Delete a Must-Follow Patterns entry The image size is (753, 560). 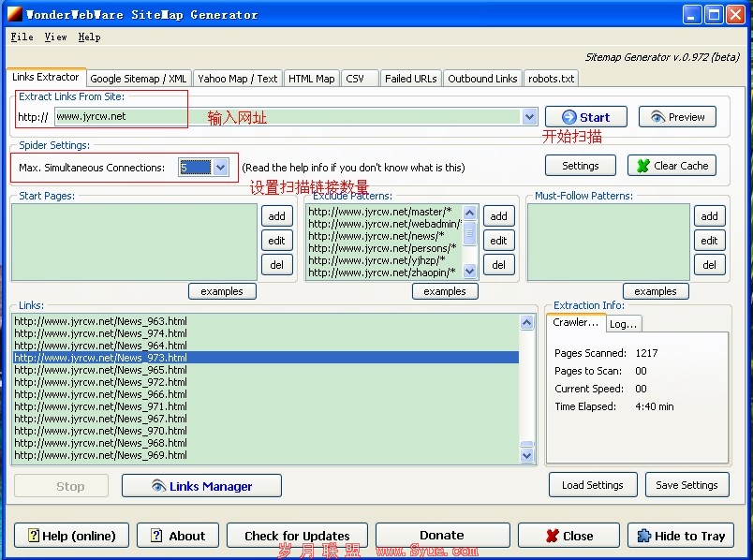pos(709,265)
